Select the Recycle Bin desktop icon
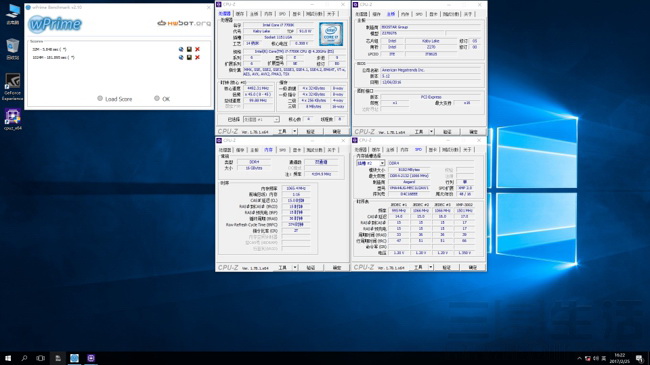650x365 pixels. 12,49
